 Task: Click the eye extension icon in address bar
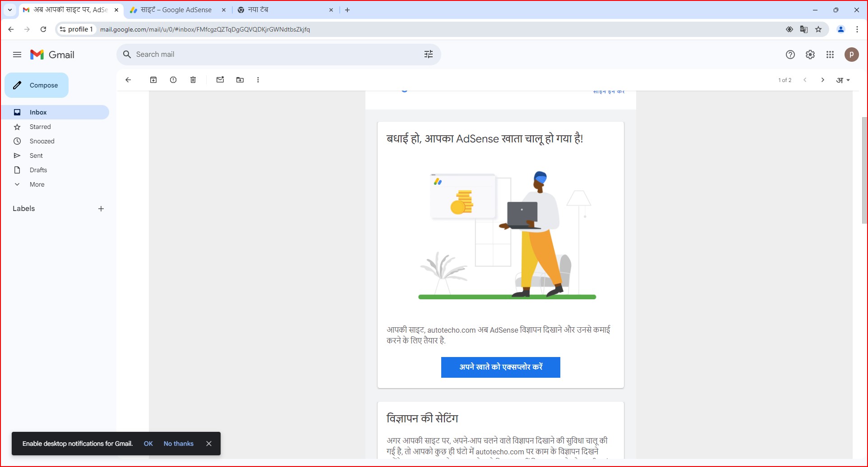pos(790,29)
